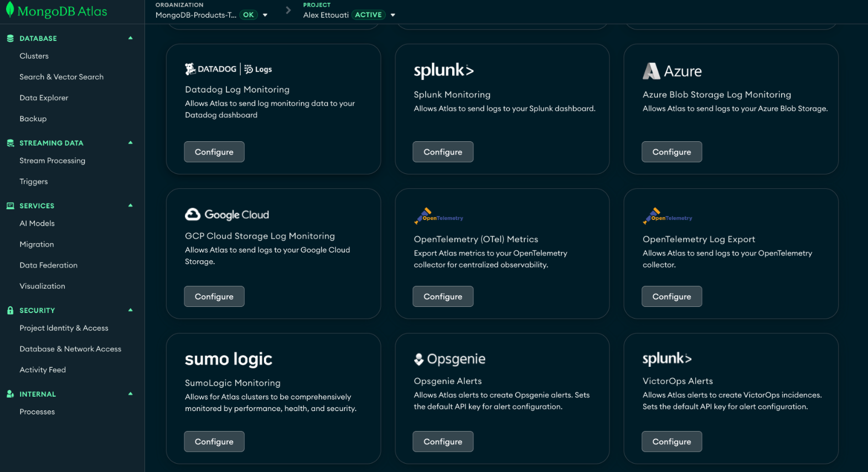Click the Datadog Logs logo
The width and height of the screenshot is (868, 472).
(228, 69)
